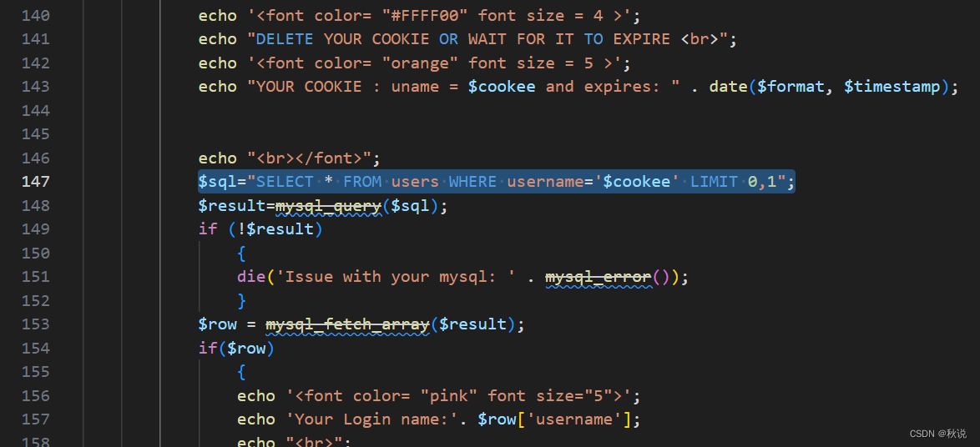Click line number 143 in the gutter

point(36,87)
